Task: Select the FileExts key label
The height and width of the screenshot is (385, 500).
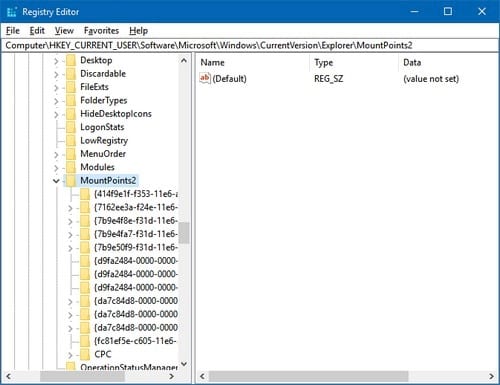Action: coord(94,87)
